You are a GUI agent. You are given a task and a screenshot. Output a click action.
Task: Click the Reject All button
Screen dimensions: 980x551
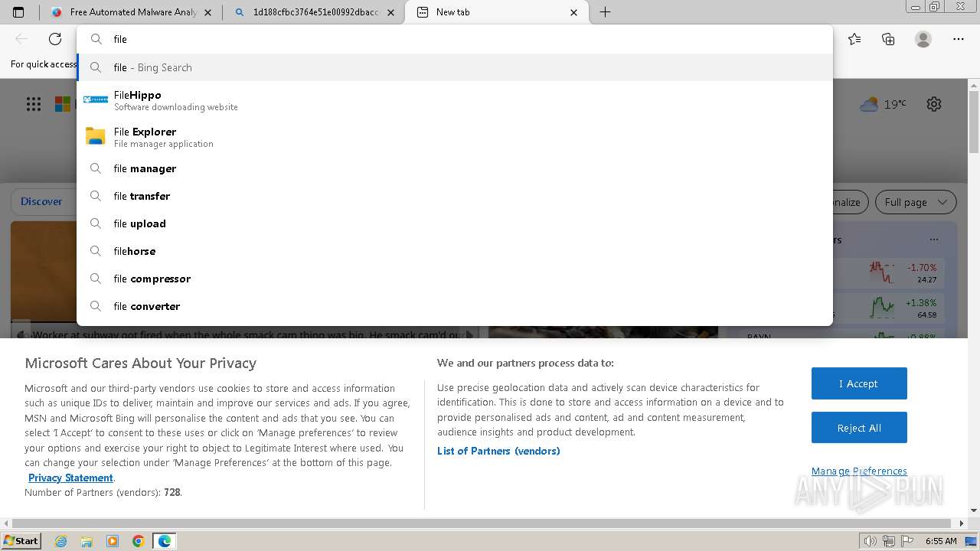tap(859, 428)
